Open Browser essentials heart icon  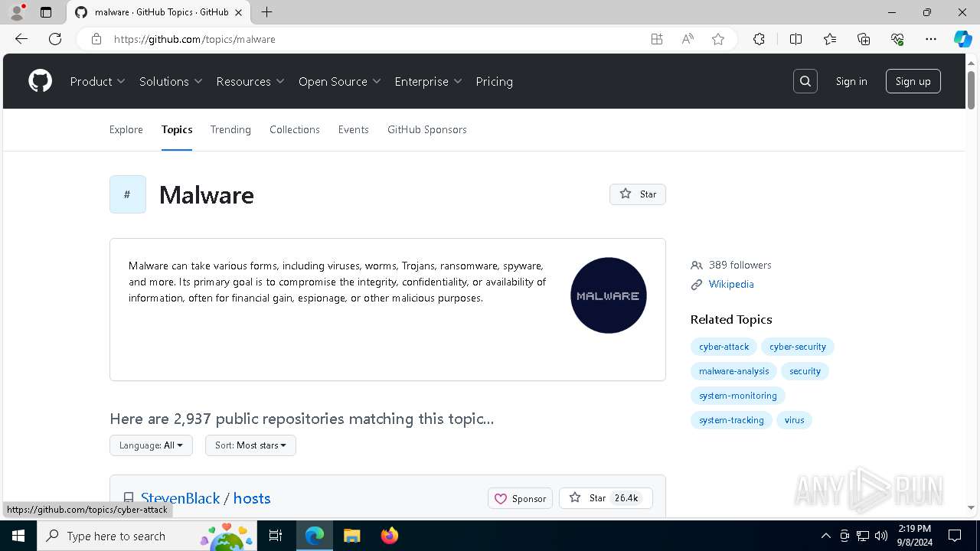[897, 39]
